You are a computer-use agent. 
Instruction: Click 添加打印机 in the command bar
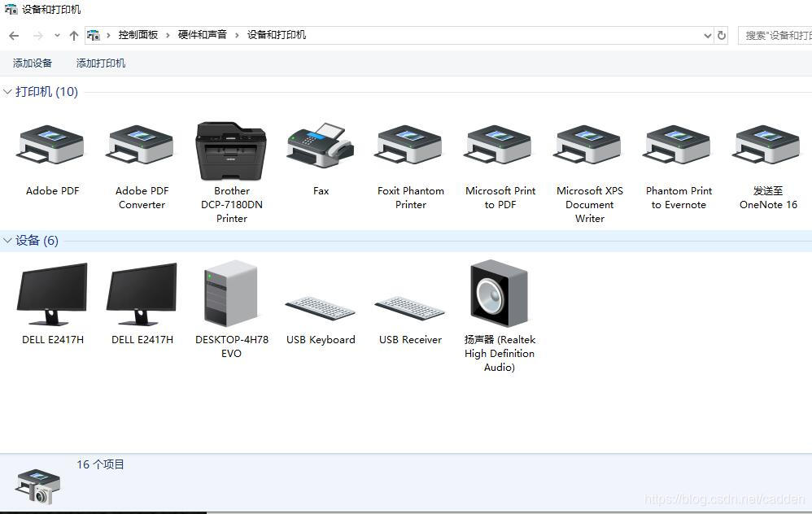coord(100,63)
